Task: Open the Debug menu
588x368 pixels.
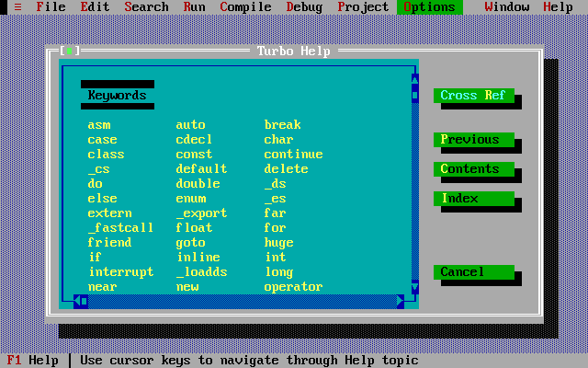Action: tap(304, 7)
